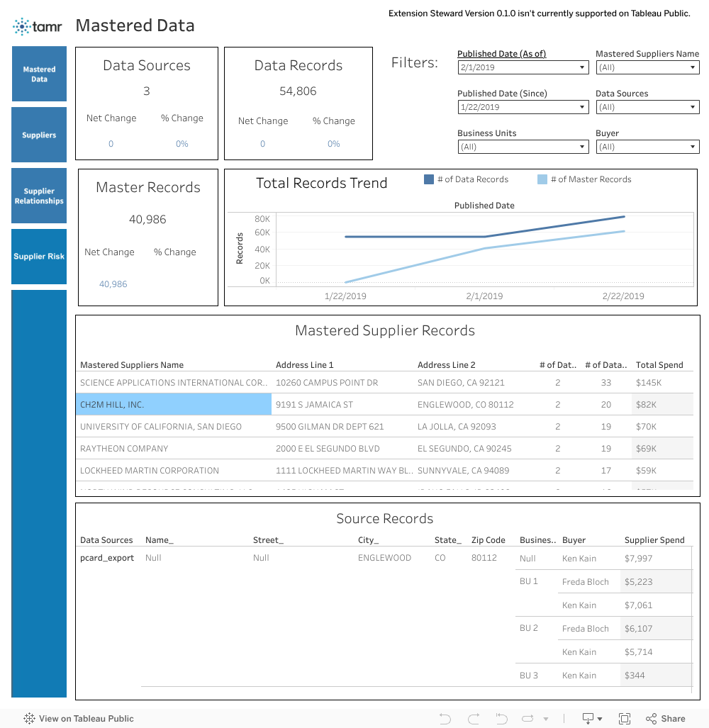Viewport: 709px width, 728px height.
Task: Click the Master Records net change 40,986
Action: click(113, 284)
